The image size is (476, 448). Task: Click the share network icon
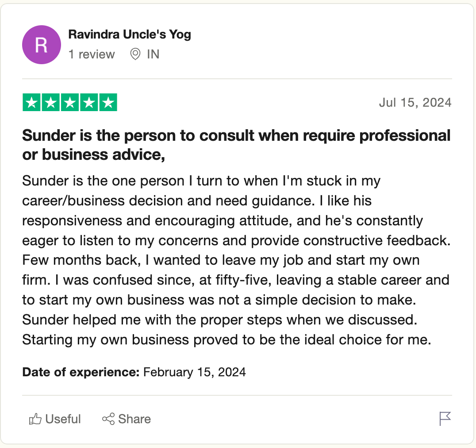click(108, 419)
